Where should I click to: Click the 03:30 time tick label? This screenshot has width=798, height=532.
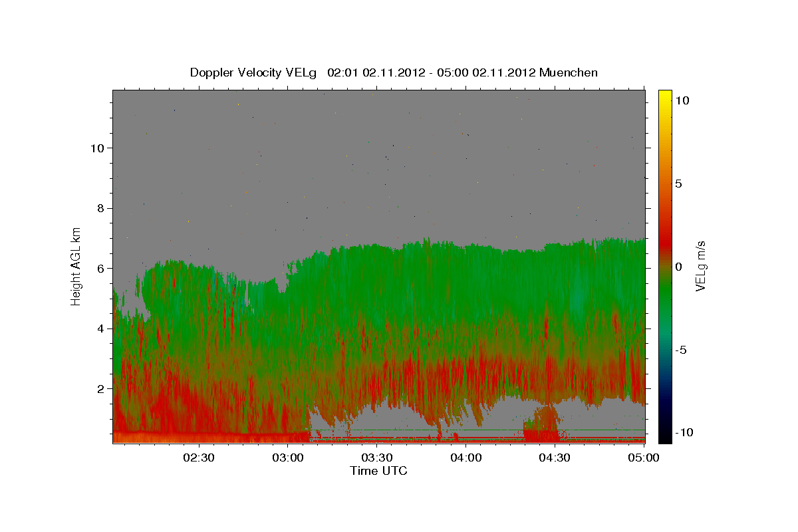click(377, 458)
